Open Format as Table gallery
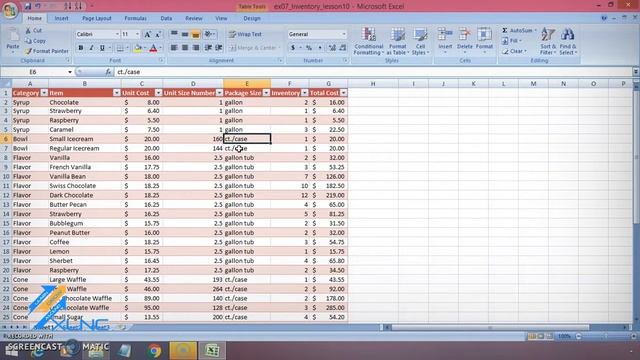The width and height of the screenshot is (640, 360). (x=397, y=41)
